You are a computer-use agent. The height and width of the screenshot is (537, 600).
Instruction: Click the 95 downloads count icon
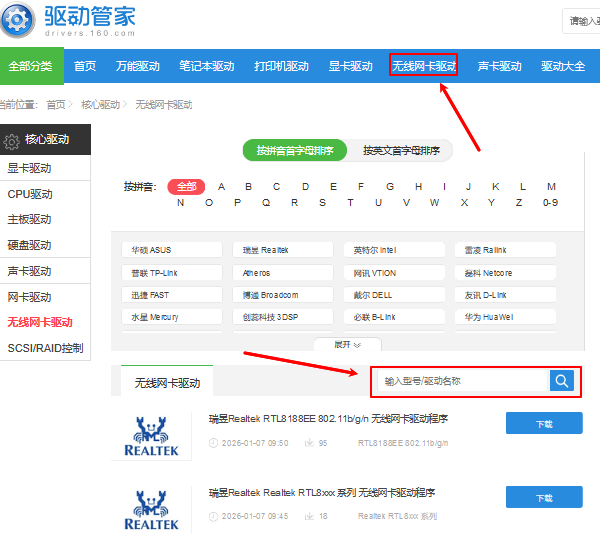[309, 443]
